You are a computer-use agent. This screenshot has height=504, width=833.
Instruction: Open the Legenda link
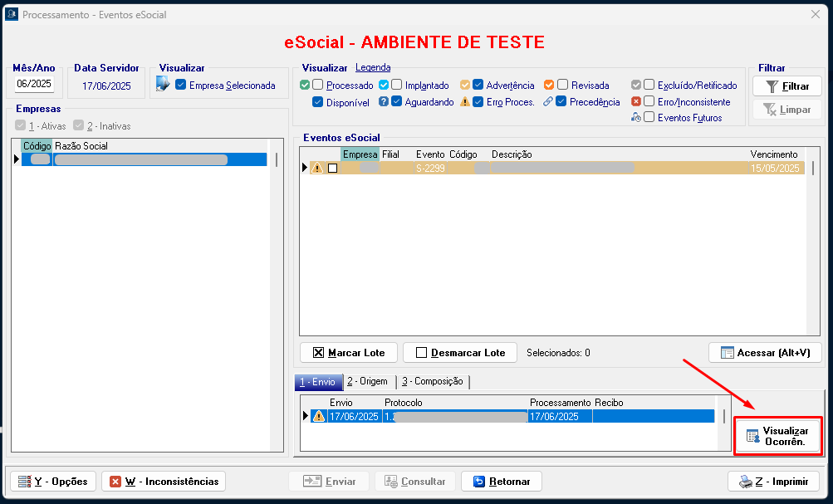pos(373,67)
